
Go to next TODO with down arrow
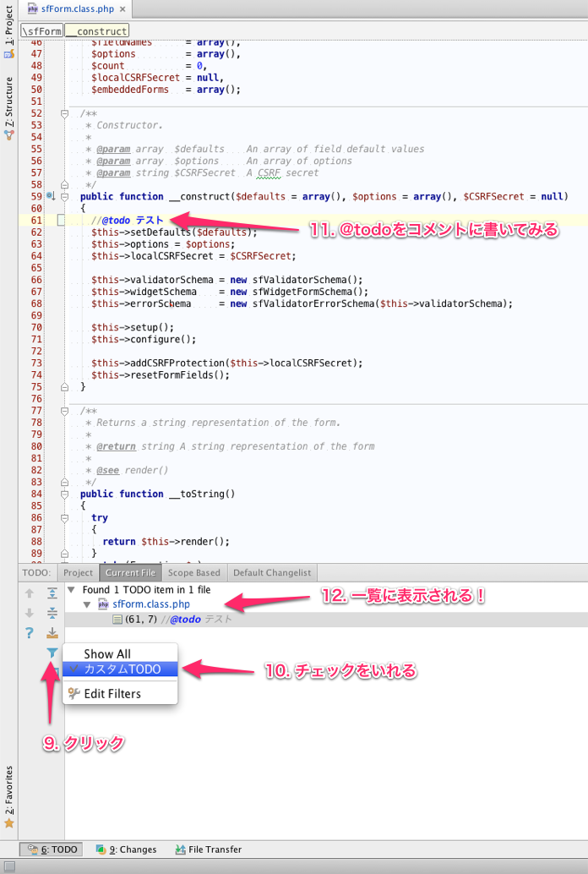(x=30, y=613)
